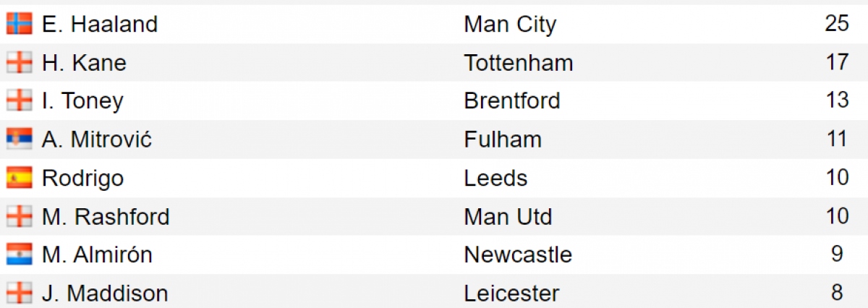Select the Fulham team name
The width and height of the screenshot is (868, 308).
[x=503, y=139]
